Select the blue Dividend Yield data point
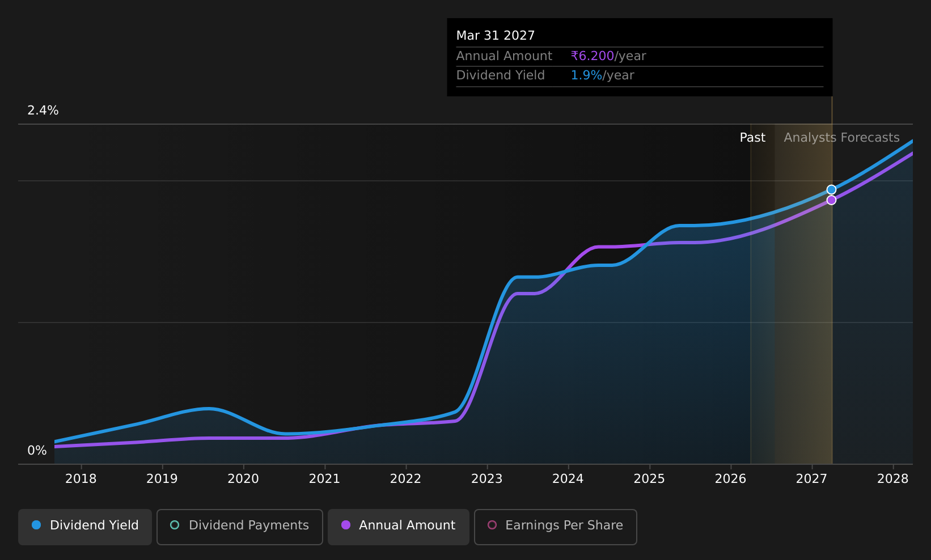Image resolution: width=931 pixels, height=560 pixels. [x=831, y=190]
